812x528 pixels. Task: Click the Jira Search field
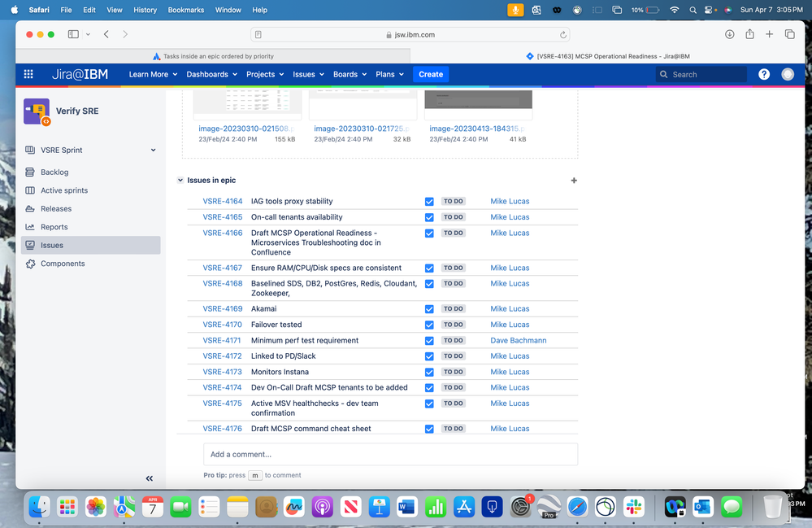tap(701, 74)
